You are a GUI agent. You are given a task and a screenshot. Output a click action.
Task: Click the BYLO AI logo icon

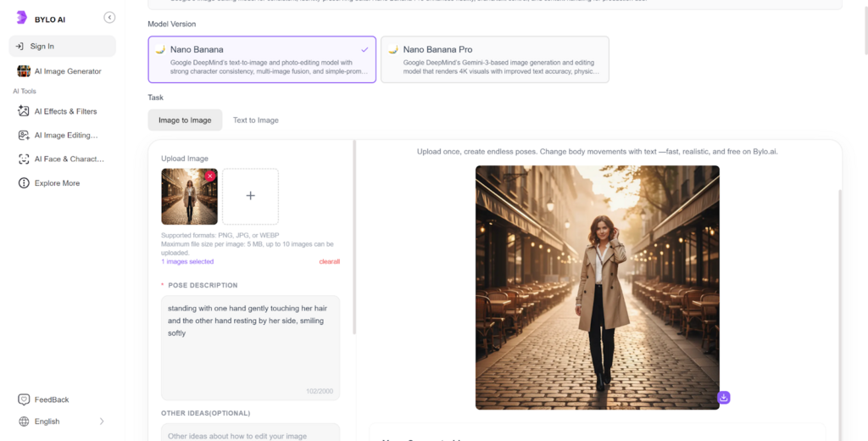pyautogui.click(x=22, y=18)
